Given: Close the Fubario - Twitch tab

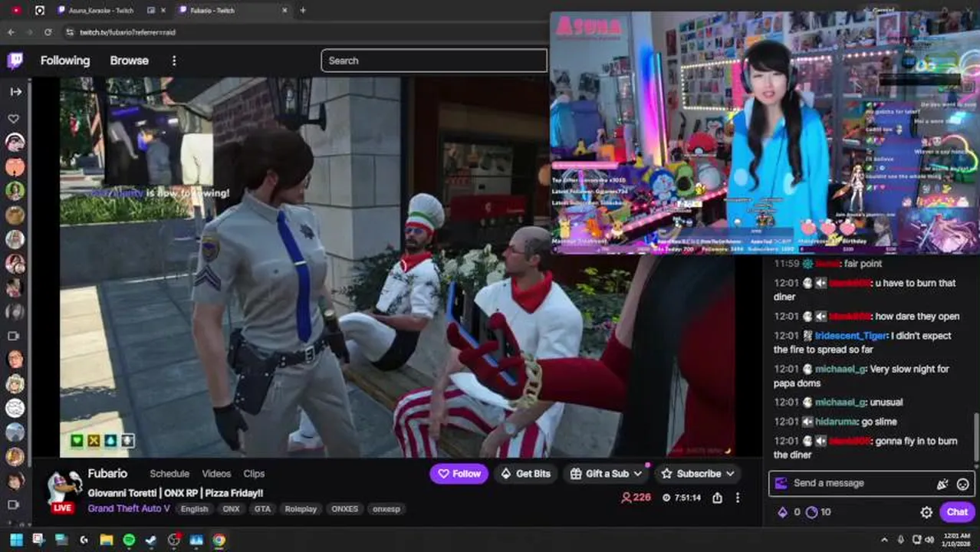Looking at the screenshot, I should point(284,10).
